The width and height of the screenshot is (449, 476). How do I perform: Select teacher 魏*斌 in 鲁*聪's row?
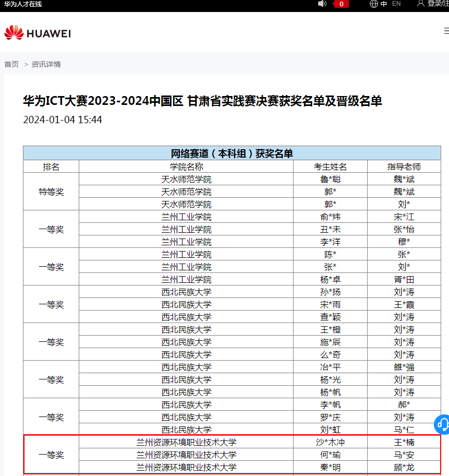tap(404, 179)
